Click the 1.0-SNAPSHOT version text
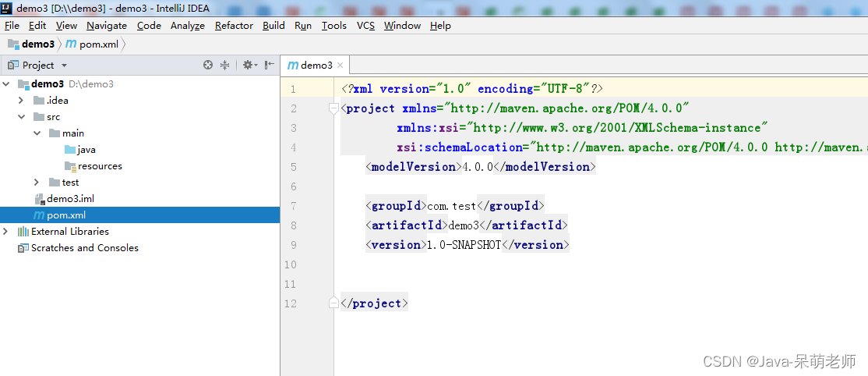The height and width of the screenshot is (376, 868). (464, 245)
